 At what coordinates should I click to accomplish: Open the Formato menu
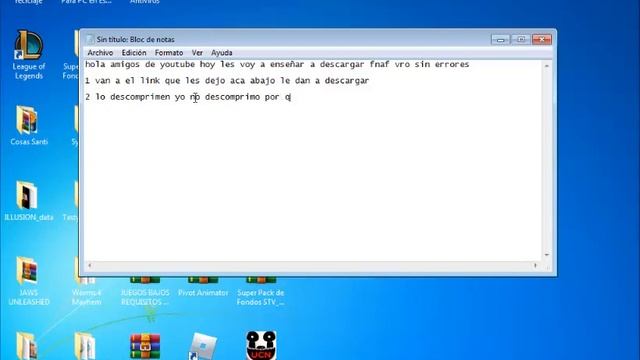[x=169, y=53]
